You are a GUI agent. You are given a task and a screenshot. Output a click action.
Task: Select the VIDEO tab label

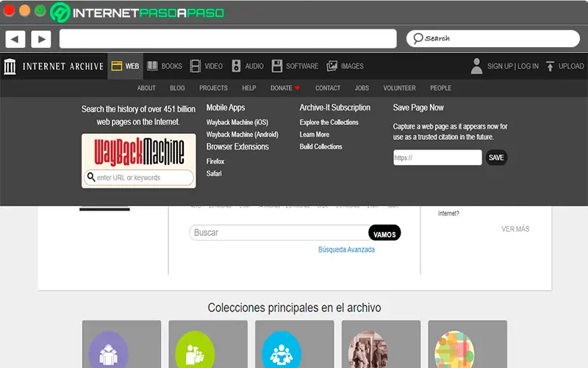tap(214, 66)
